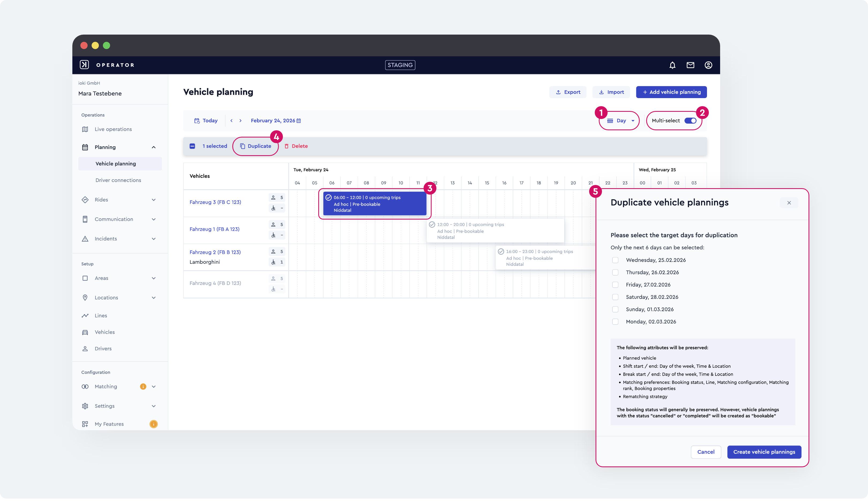Viewport: 868px width, 501px height.
Task: Select the 12:00 – 20:00 planning block
Action: pyautogui.click(x=495, y=231)
